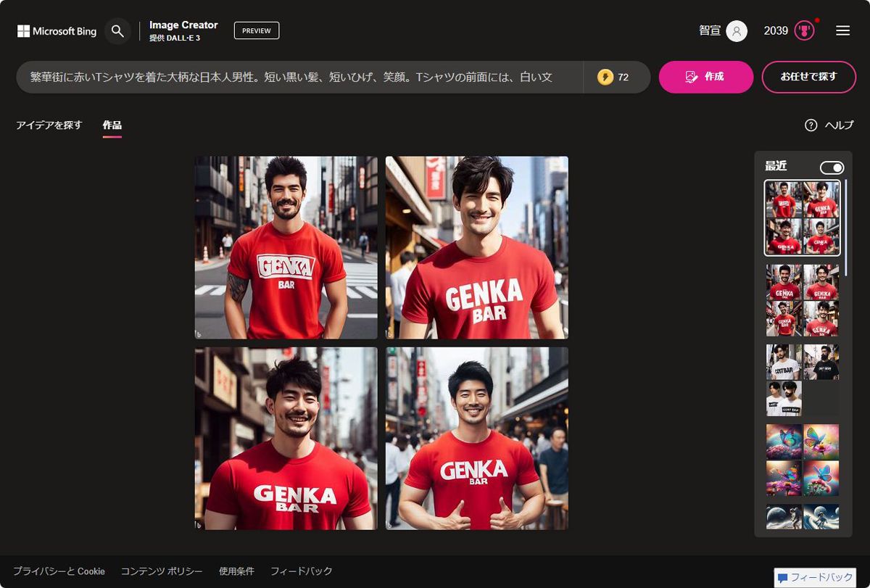Click the floating フィードバック button
870x588 pixels.
point(816,578)
